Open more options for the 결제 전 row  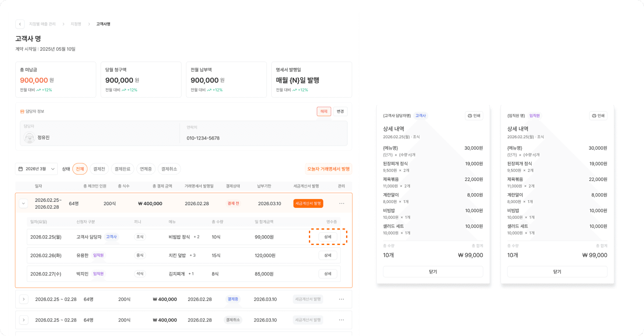(x=342, y=203)
